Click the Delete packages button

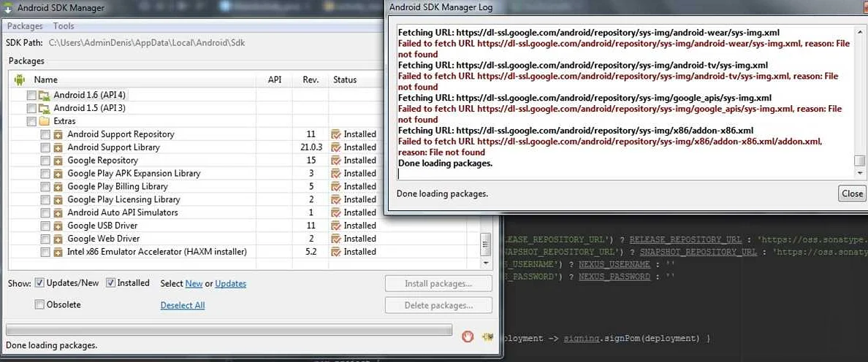pyautogui.click(x=438, y=305)
